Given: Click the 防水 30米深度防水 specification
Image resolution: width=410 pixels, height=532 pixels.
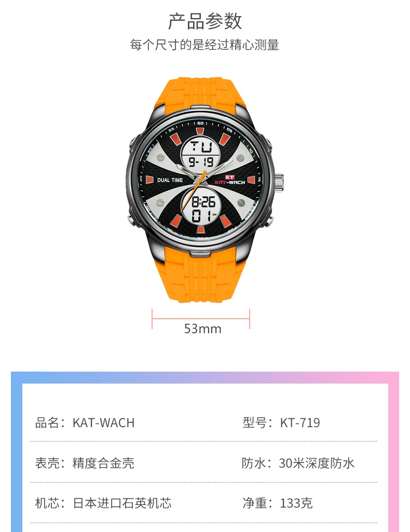Looking at the screenshot, I should pyautogui.click(x=298, y=463).
